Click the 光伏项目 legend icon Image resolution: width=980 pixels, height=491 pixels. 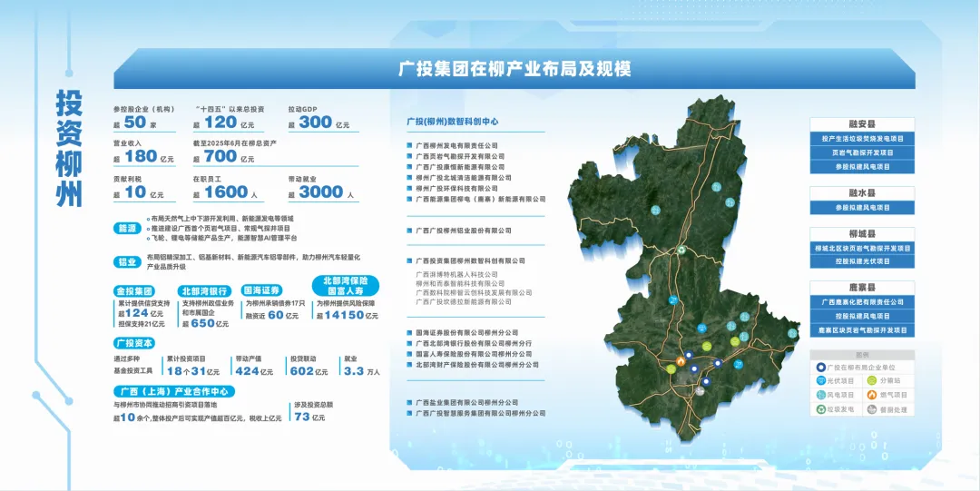[x=820, y=380]
